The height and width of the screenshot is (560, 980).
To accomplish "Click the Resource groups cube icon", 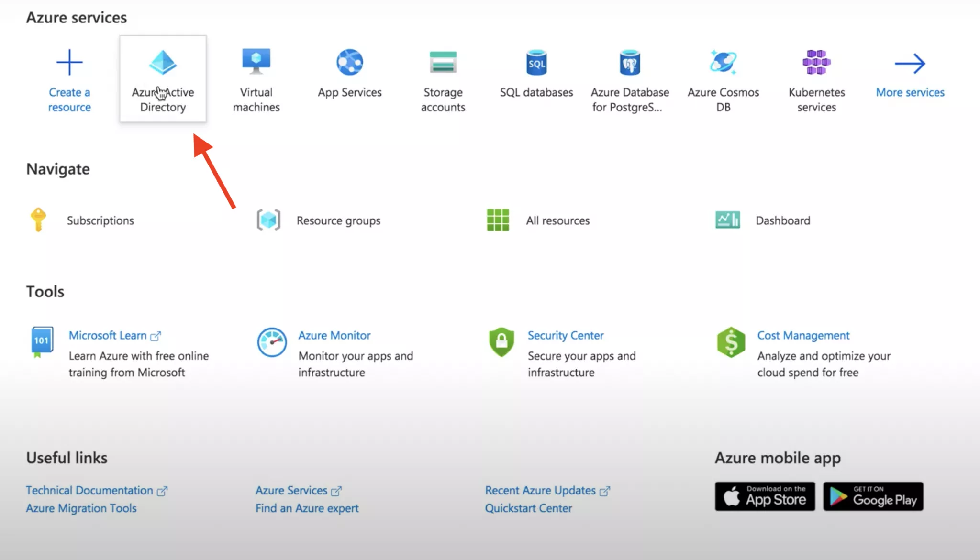I will (268, 220).
